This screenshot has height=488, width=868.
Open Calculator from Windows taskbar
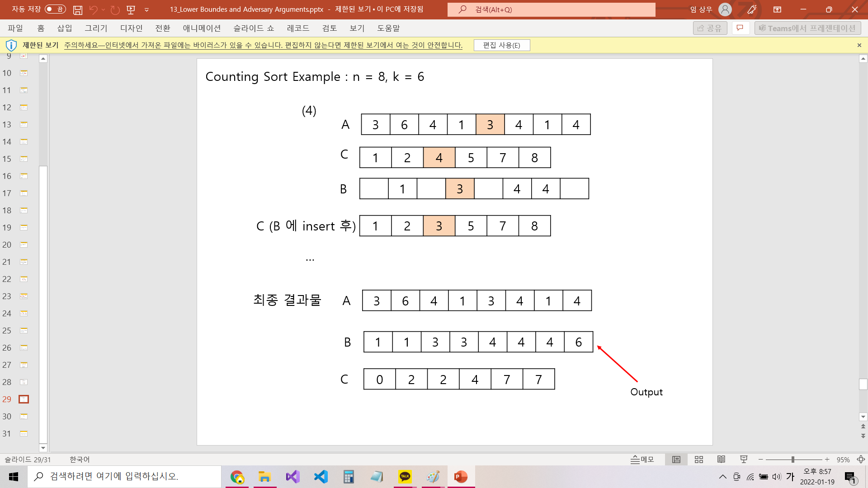coord(348,477)
